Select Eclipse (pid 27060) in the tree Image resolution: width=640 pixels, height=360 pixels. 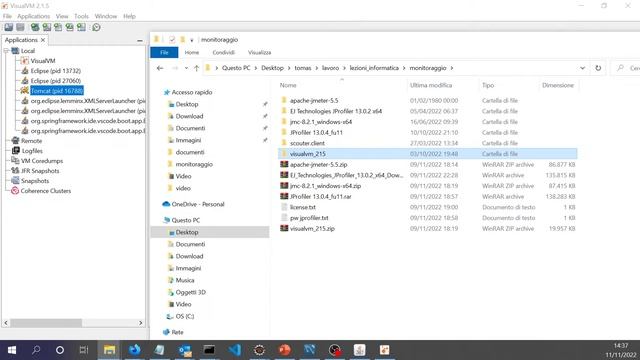pyautogui.click(x=56, y=81)
